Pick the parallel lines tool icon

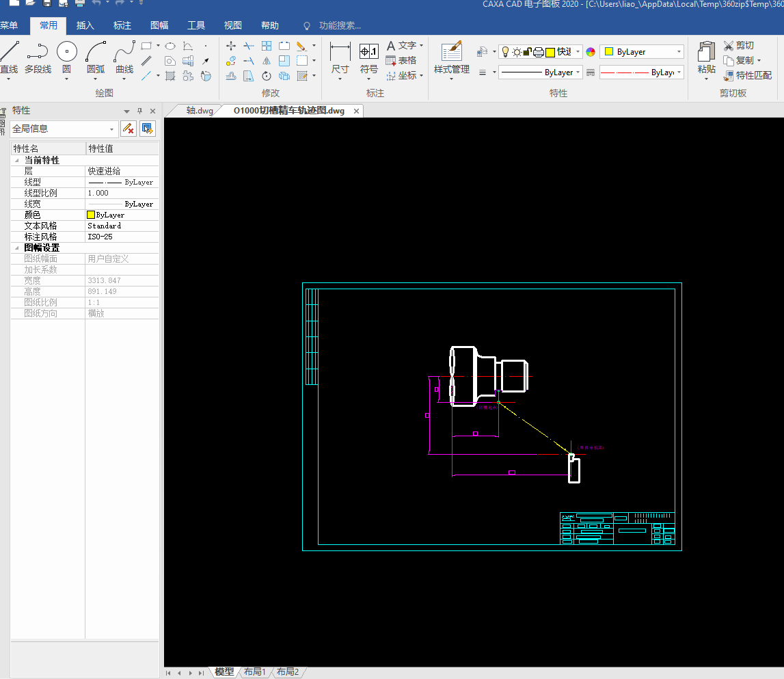146,61
